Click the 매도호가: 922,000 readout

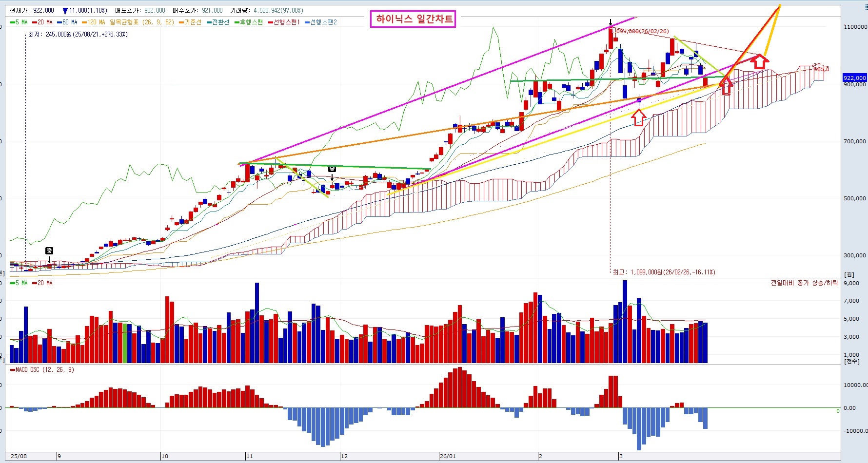[x=140, y=10]
